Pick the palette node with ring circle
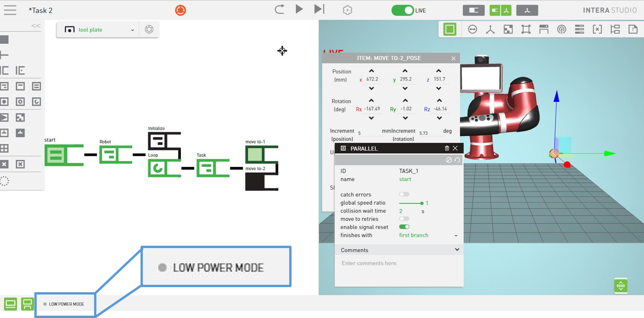This screenshot has width=644, height=318. 20,102
